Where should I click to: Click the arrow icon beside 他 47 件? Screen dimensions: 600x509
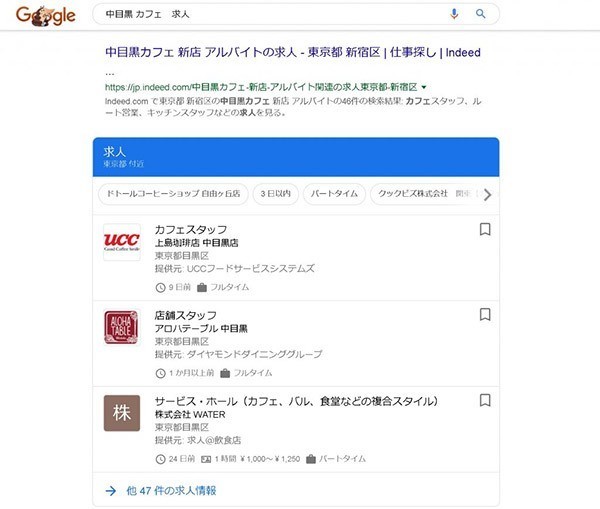pyautogui.click(x=111, y=491)
